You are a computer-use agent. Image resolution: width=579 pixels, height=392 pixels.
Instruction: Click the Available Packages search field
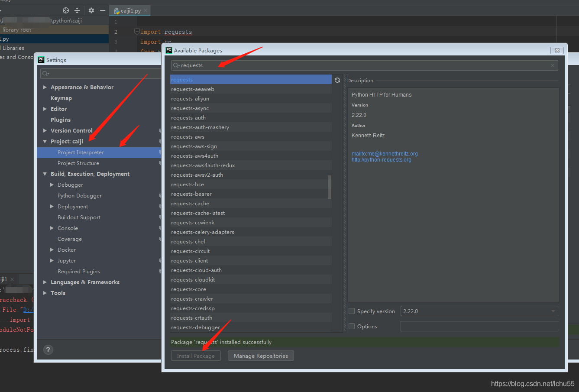coord(364,65)
